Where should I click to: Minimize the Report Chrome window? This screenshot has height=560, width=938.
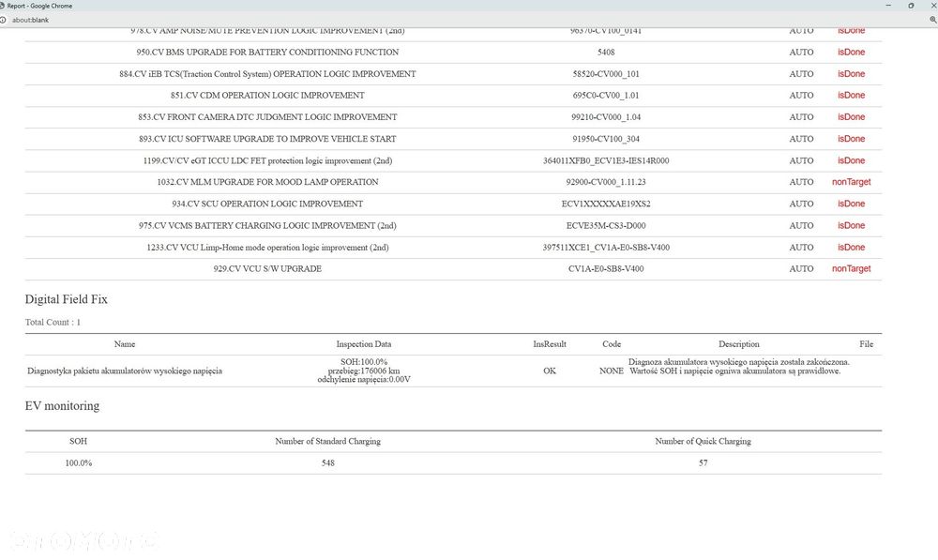(x=888, y=6)
